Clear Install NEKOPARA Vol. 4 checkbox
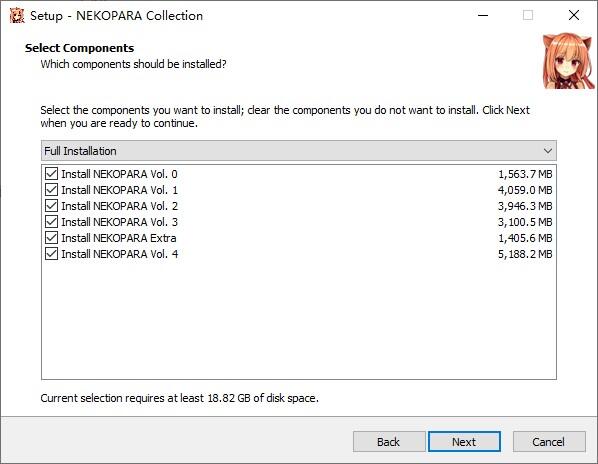The image size is (598, 464). [x=51, y=254]
